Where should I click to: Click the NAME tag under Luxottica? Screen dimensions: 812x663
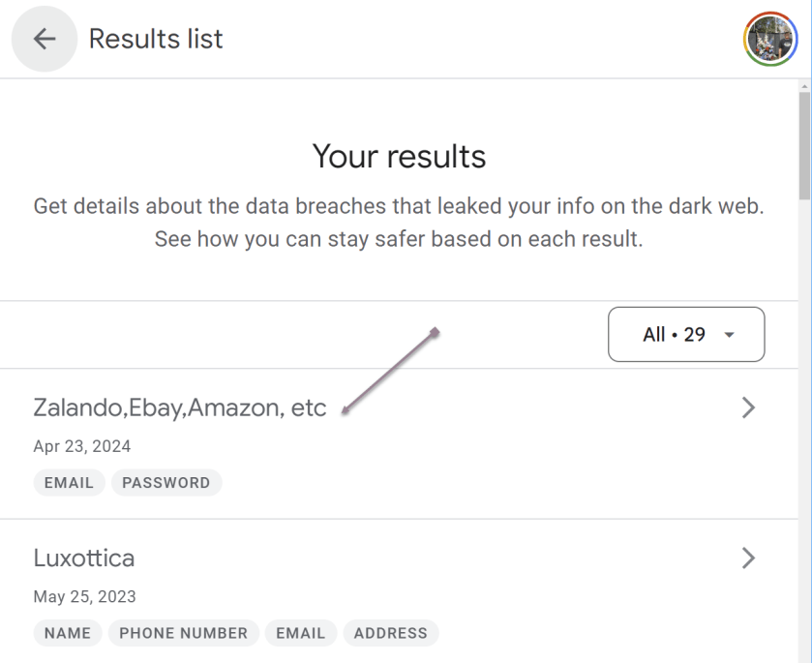[x=68, y=633]
